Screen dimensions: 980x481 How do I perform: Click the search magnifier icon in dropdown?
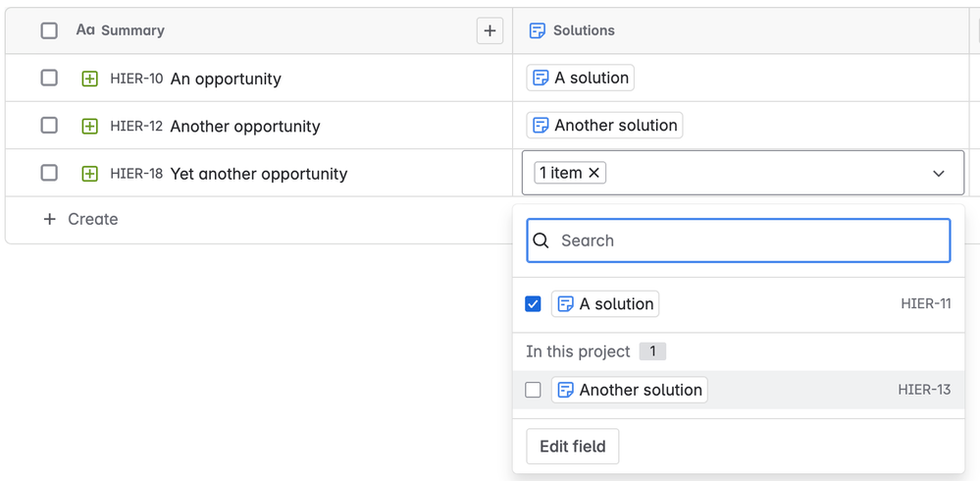click(542, 240)
